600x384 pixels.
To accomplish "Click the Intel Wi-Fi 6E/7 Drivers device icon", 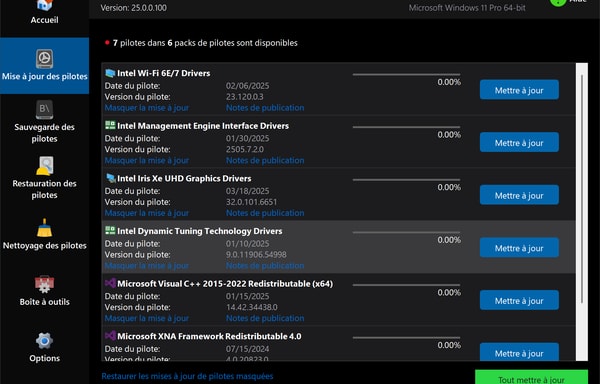I will point(110,73).
